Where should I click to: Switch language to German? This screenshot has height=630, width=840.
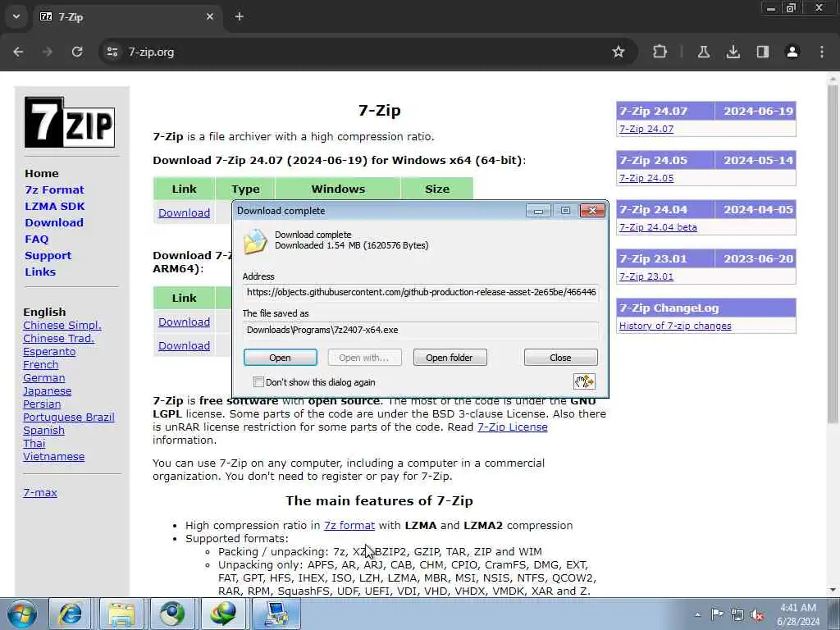point(44,377)
